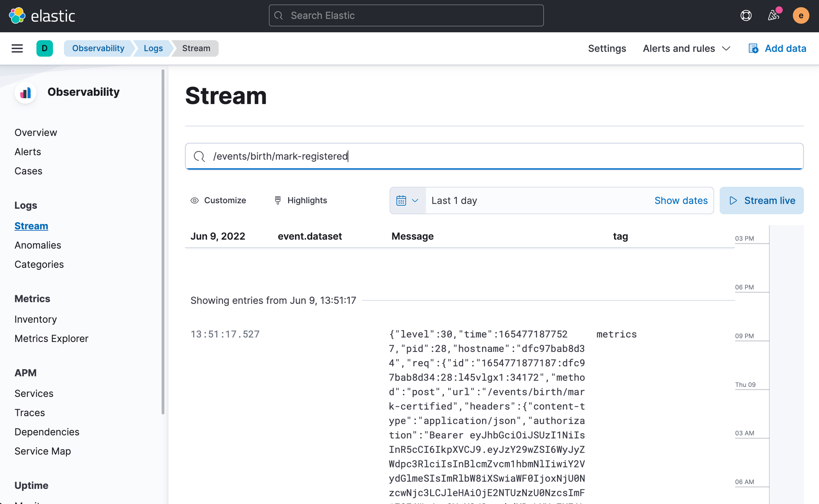
Task: Go to the Logs breadcrumb
Action: [153, 48]
